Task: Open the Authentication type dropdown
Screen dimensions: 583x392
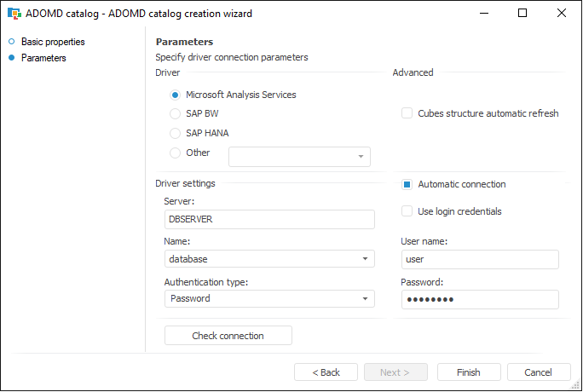Action: tap(365, 299)
